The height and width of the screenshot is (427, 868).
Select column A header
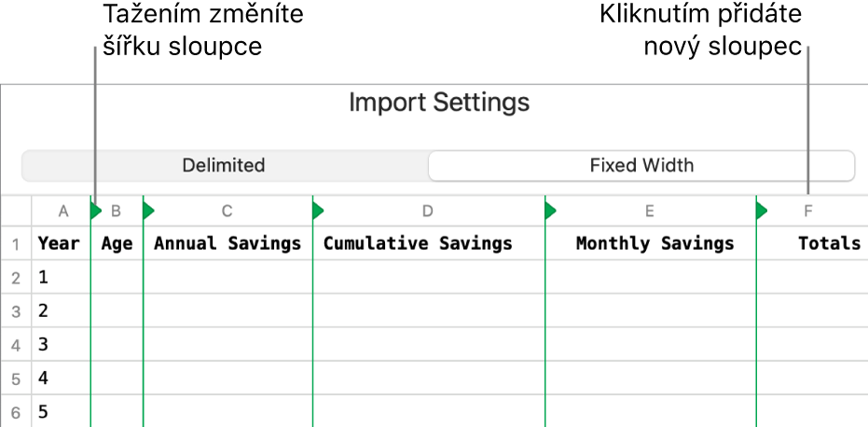coord(62,211)
